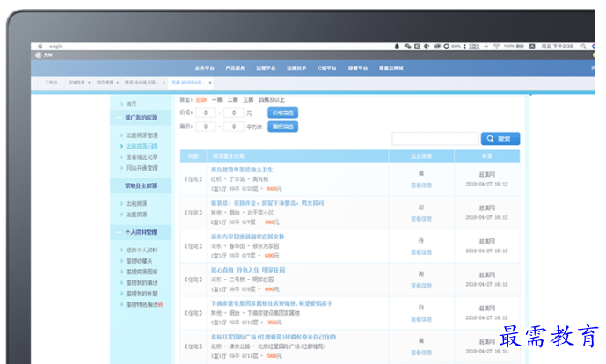This screenshot has width=606, height=364.
Task: Click the 价格筛选 button
Action: [x=283, y=113]
